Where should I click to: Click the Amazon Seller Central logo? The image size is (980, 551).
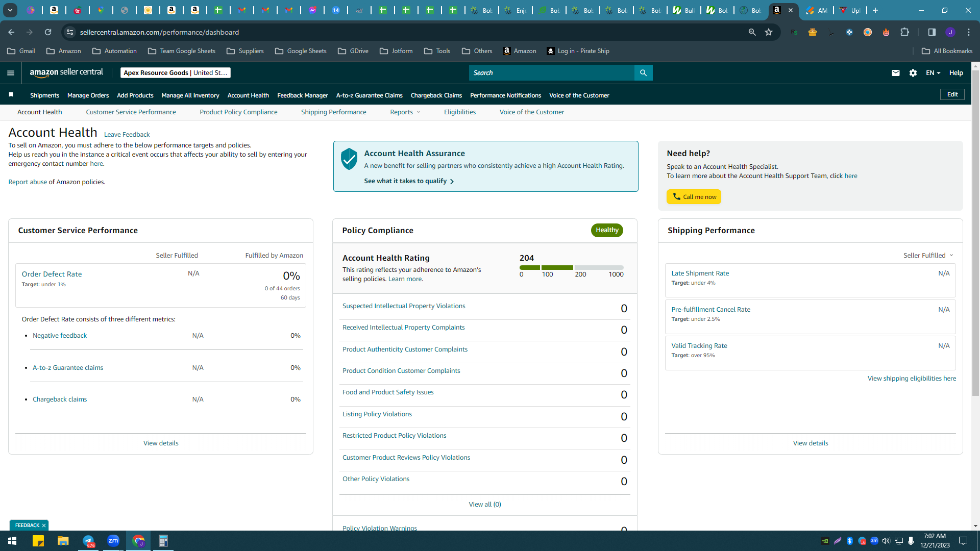pos(66,72)
